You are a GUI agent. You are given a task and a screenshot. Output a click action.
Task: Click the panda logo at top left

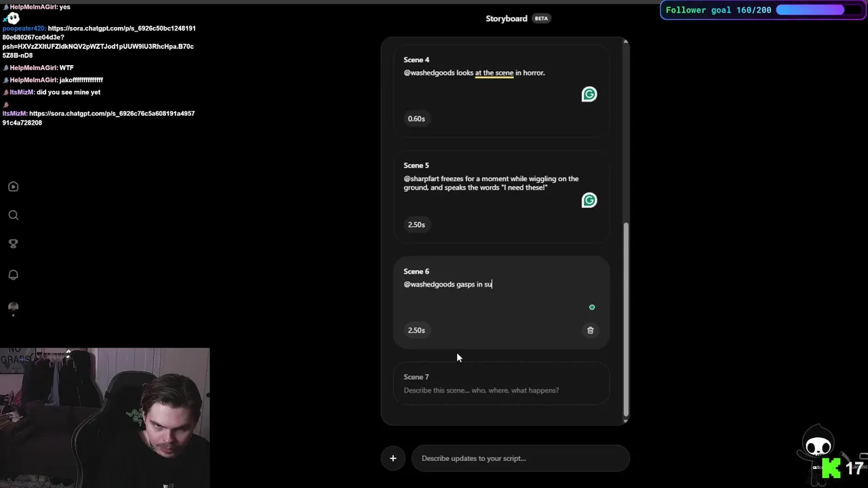pos(12,18)
